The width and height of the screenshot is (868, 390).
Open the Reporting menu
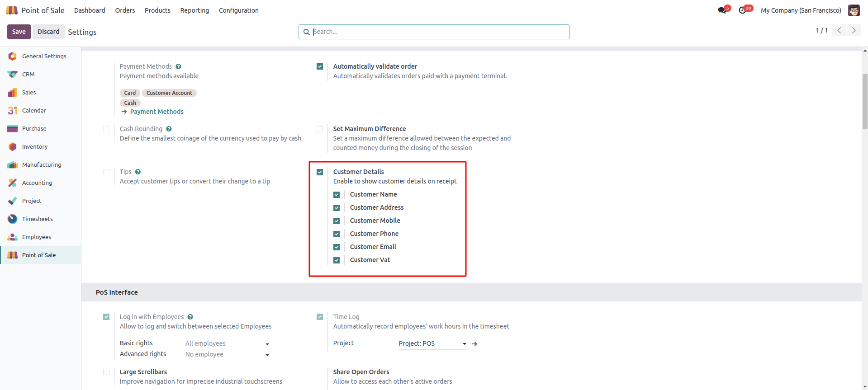click(x=194, y=10)
